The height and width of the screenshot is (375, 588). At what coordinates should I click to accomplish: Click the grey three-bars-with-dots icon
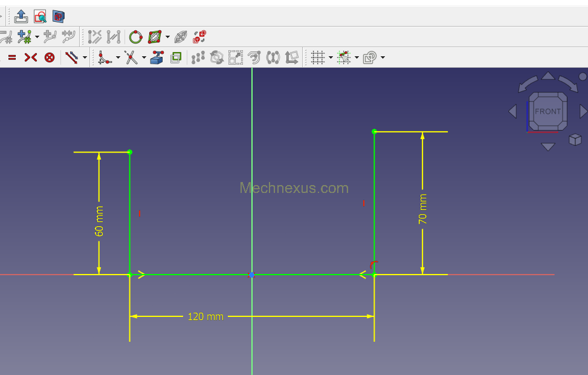(x=198, y=57)
